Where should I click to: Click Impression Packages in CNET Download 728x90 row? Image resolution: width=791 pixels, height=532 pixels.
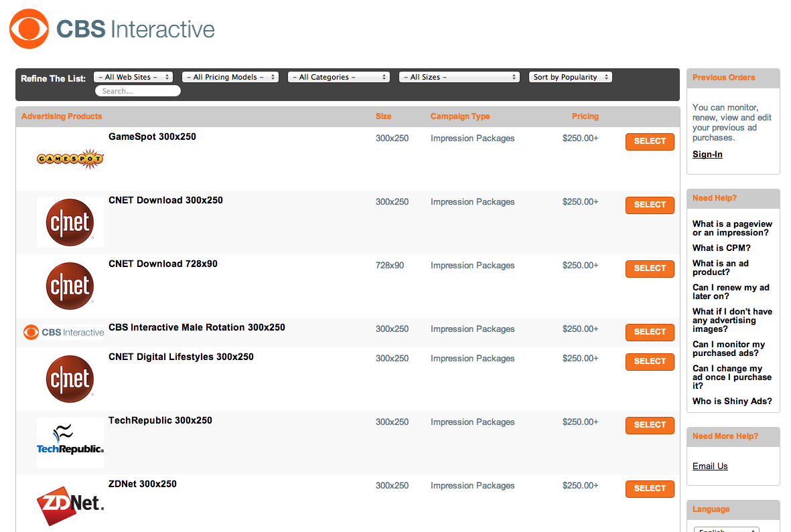(473, 266)
